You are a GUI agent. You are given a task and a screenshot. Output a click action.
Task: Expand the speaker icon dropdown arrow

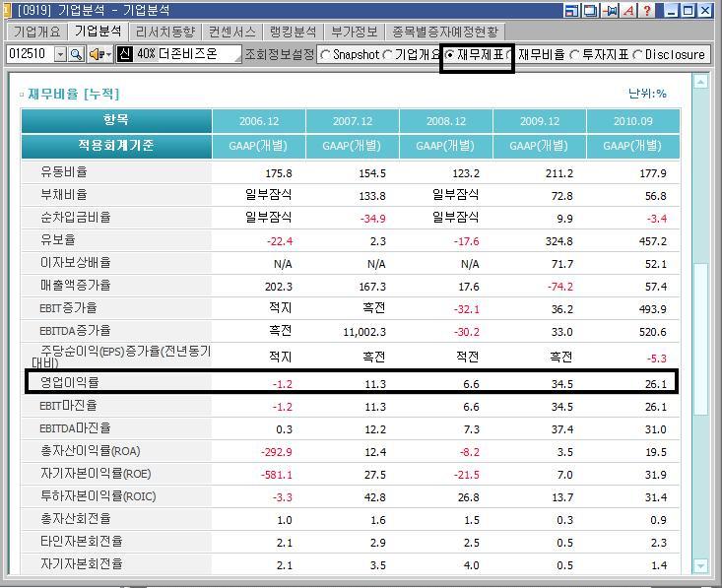click(108, 54)
